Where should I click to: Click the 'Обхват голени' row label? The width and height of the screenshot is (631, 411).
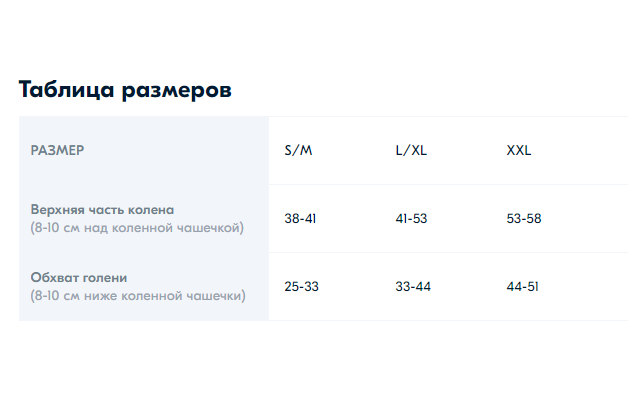click(x=79, y=278)
